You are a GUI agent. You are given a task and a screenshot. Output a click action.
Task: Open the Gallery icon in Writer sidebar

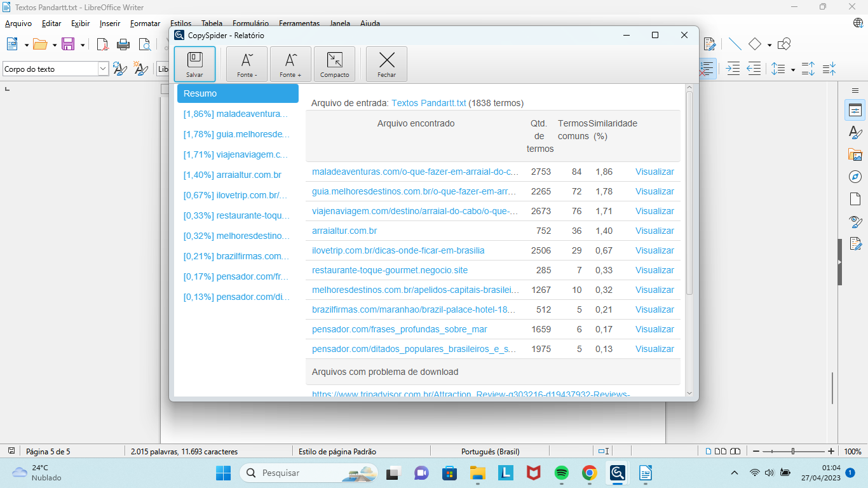click(855, 154)
